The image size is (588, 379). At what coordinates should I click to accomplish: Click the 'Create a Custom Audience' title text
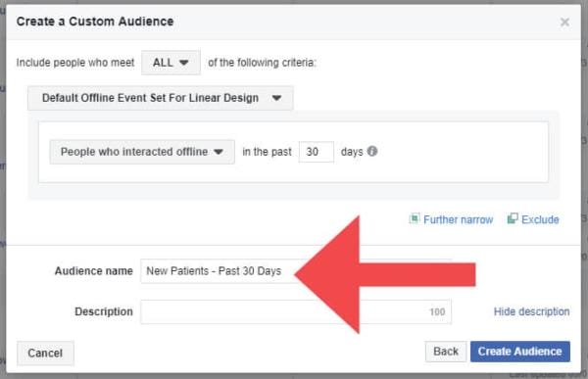[95, 22]
